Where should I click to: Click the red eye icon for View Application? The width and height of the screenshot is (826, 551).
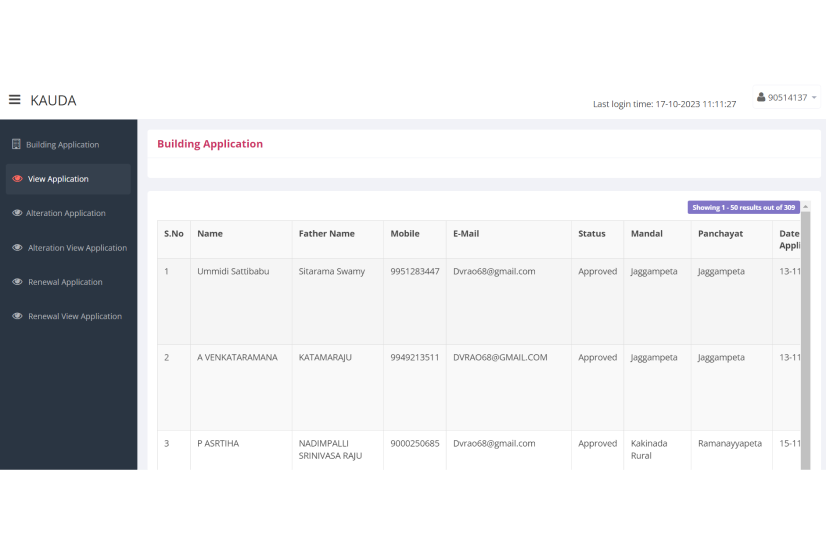(17, 179)
